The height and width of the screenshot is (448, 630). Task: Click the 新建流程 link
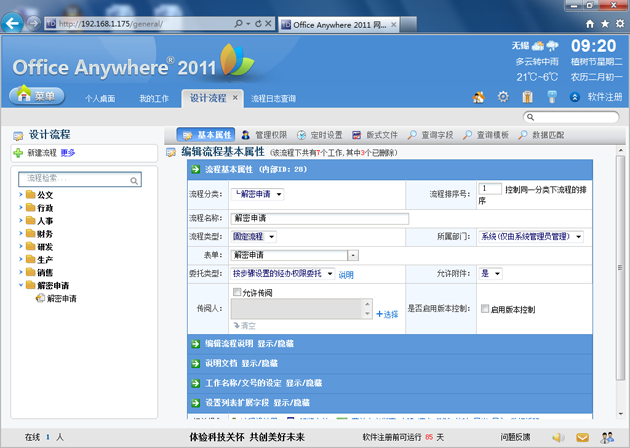(35, 153)
